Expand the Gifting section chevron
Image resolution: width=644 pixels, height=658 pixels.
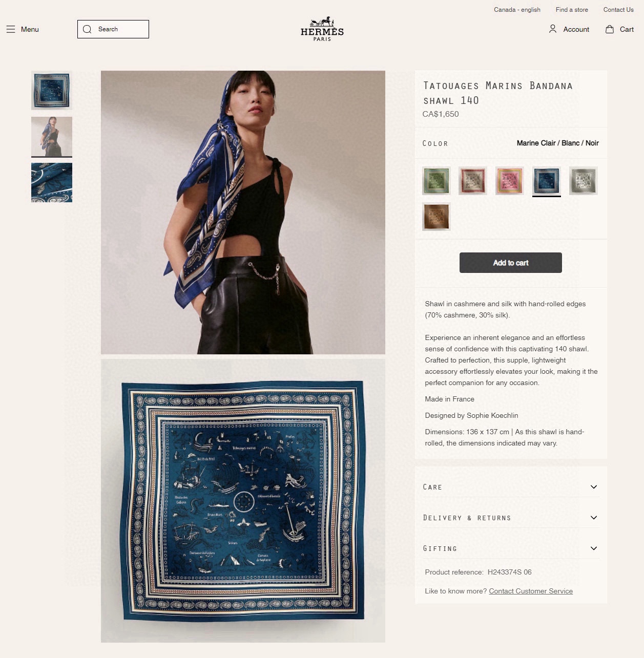click(594, 548)
